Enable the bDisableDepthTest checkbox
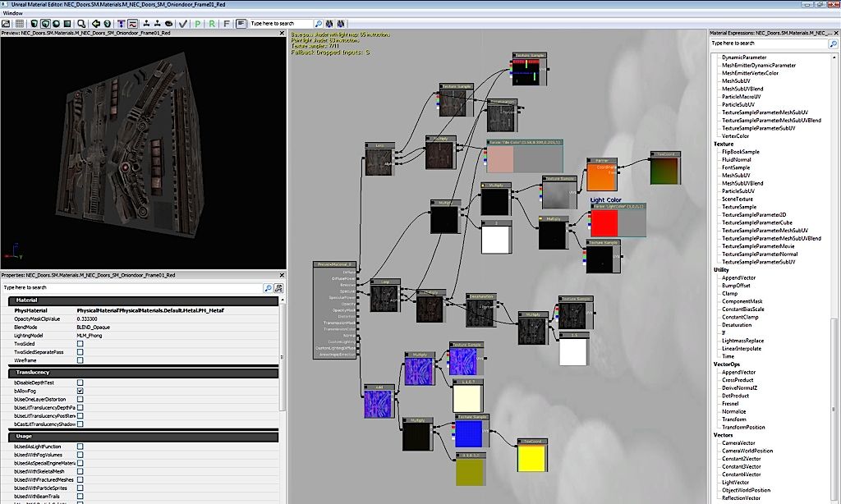The height and width of the screenshot is (504, 841). tap(80, 383)
